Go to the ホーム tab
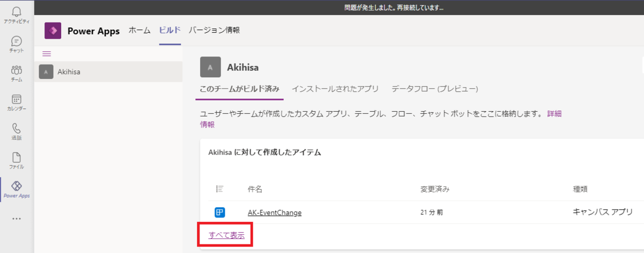This screenshot has width=644, height=253. (x=140, y=30)
